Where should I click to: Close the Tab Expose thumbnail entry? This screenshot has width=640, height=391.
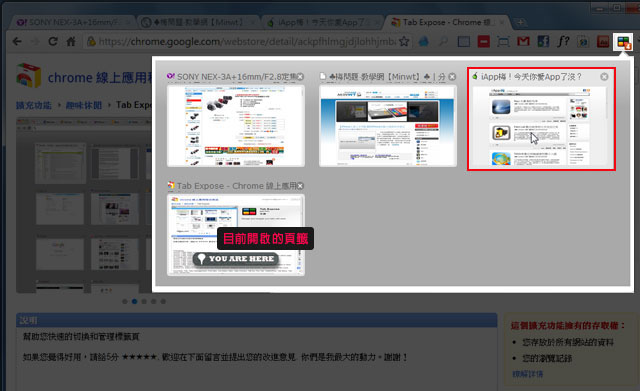click(x=300, y=186)
